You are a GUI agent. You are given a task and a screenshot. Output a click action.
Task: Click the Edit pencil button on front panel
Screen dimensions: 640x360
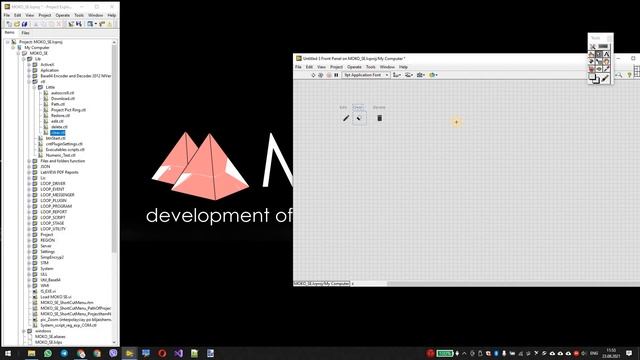[x=346, y=118]
